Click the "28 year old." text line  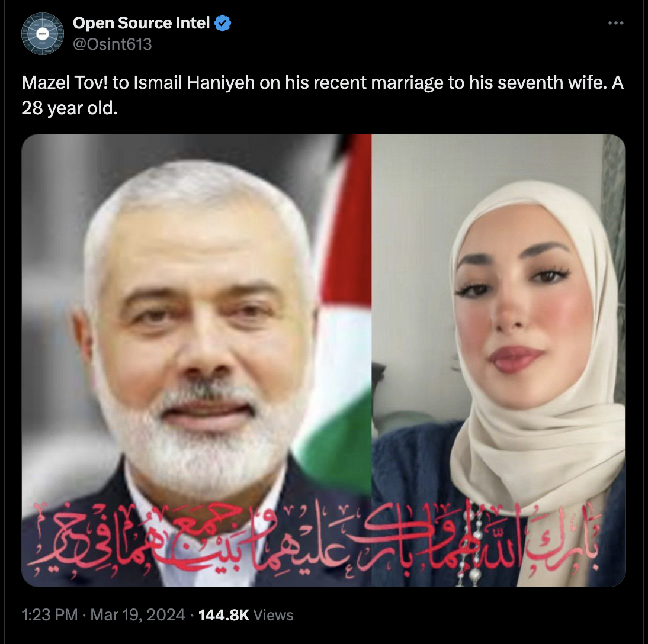[69, 108]
